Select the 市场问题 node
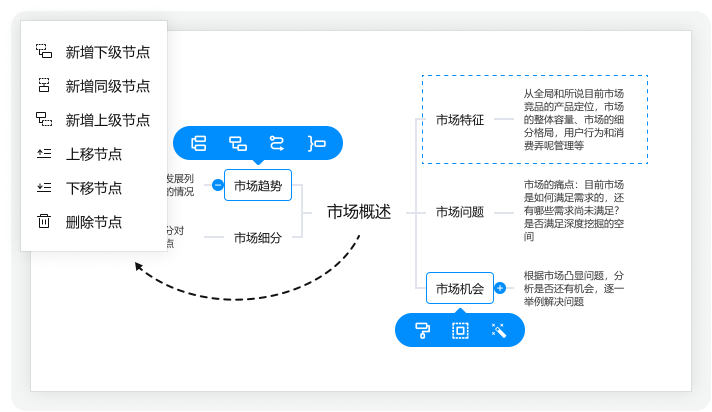 (460, 212)
